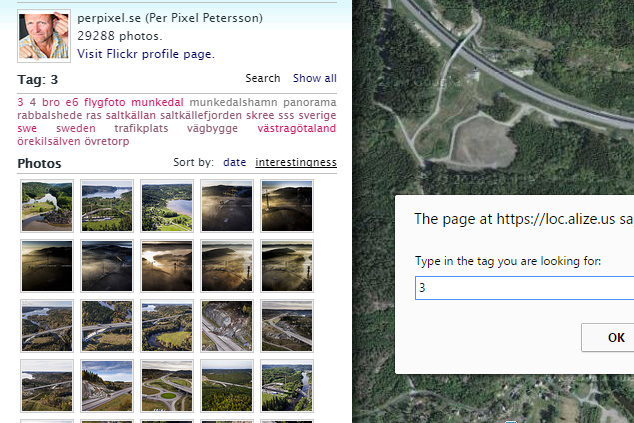Select the 'ras' tag

pos(93,115)
